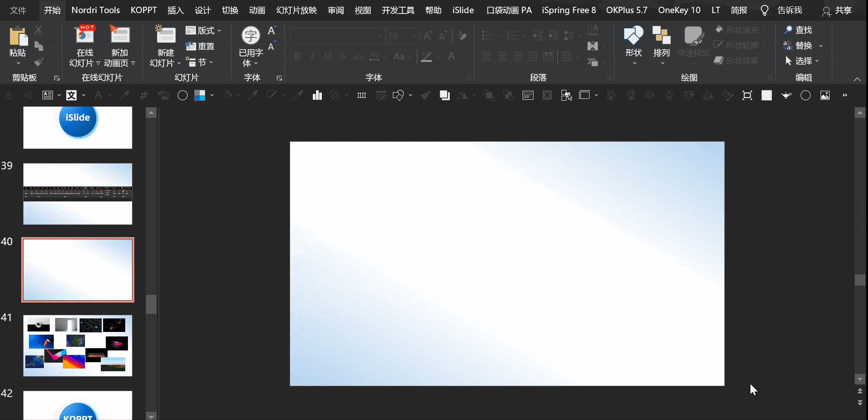Open the OKPlus 5.7 tab

click(627, 10)
